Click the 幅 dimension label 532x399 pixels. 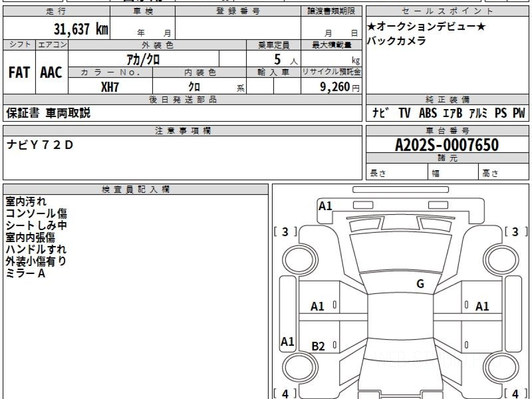click(x=435, y=174)
